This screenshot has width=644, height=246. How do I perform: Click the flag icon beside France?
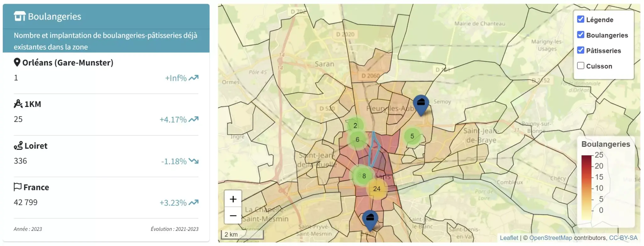pyautogui.click(x=18, y=187)
